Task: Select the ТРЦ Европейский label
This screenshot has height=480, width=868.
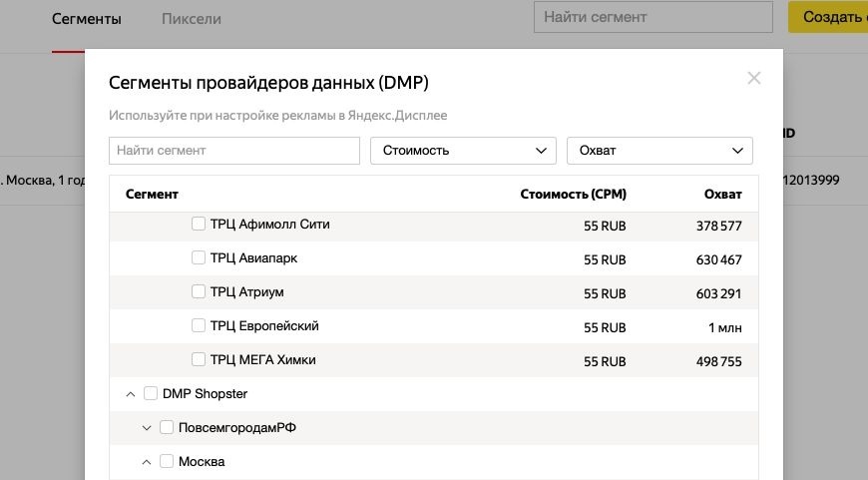Action: [264, 326]
